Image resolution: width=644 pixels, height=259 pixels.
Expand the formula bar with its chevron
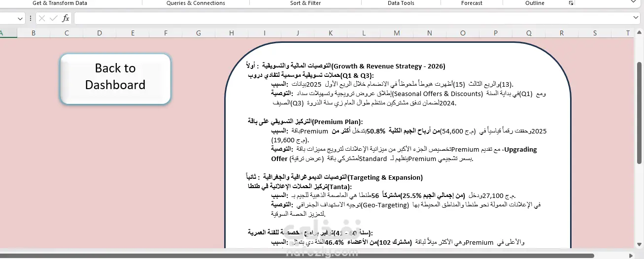pyautogui.click(x=636, y=18)
